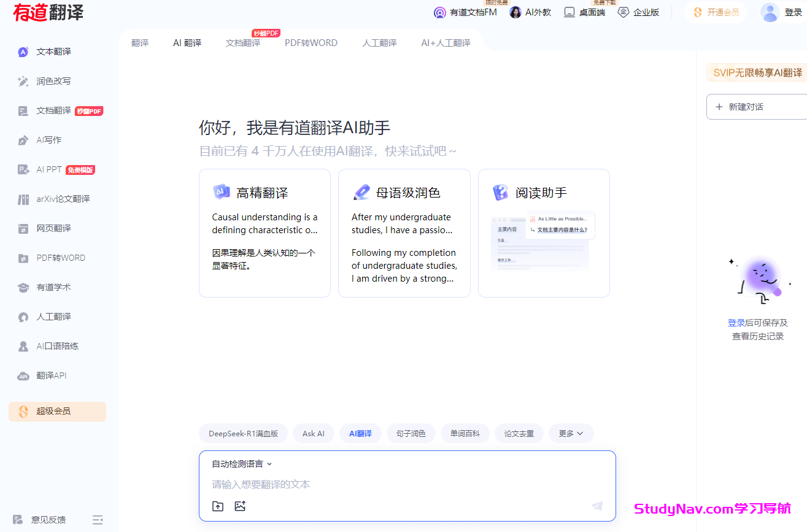Click the 有道翻译 logo
This screenshot has width=807, height=532.
coord(48,12)
